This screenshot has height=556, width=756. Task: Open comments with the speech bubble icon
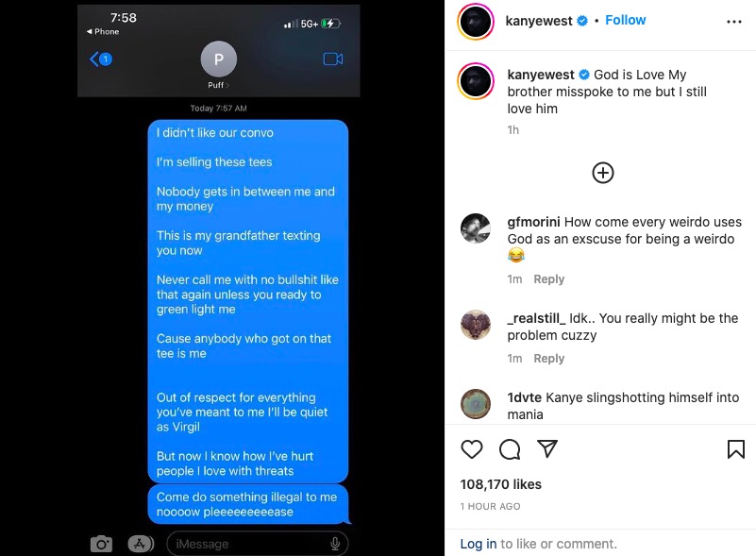[510, 449]
